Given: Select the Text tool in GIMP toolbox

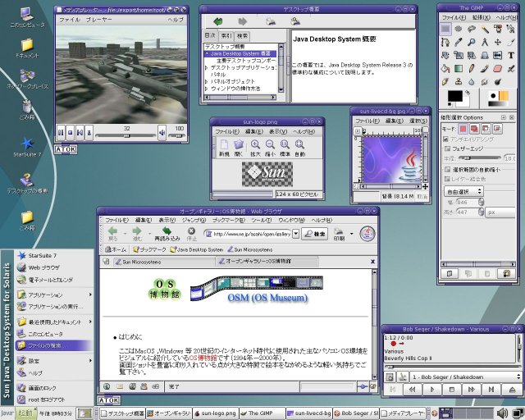Looking at the screenshot, I should (x=511, y=55).
